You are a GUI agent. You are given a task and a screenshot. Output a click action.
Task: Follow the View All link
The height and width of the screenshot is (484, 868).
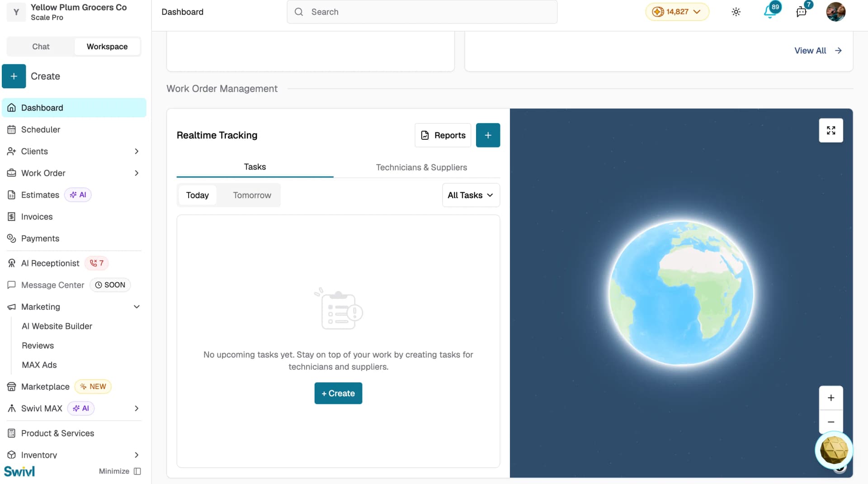pos(818,51)
